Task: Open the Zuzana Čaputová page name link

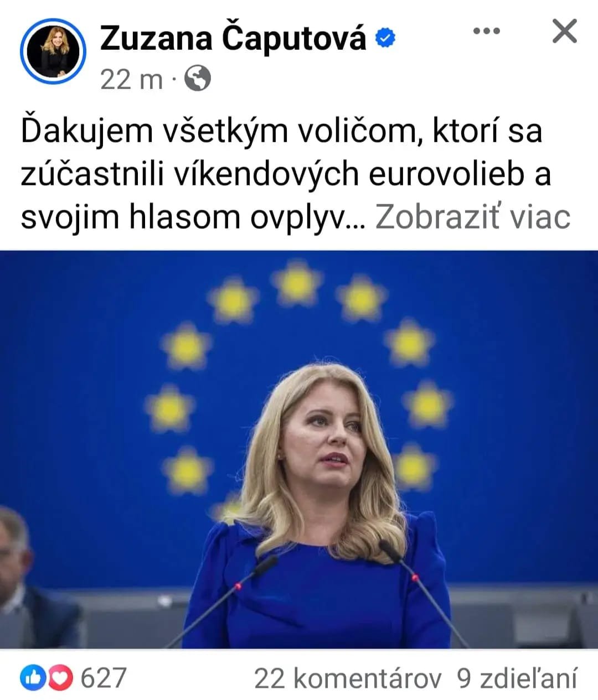Action: 233,39
